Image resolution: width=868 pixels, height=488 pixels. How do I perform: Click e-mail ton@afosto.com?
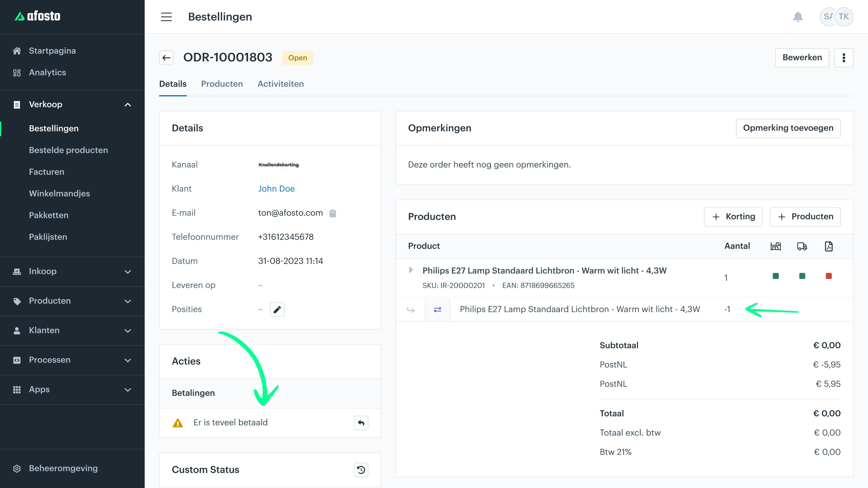(x=291, y=213)
